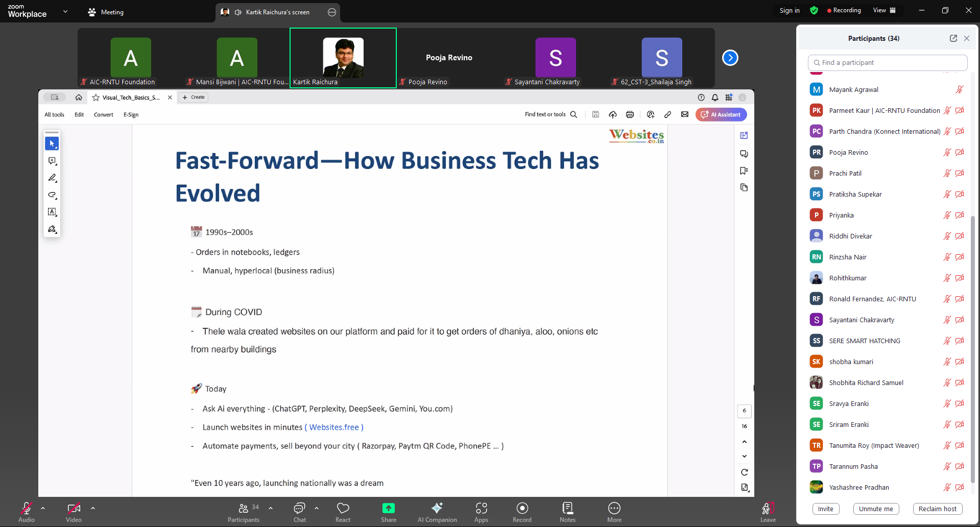Open the Chat panel
The height and width of the screenshot is (527, 980).
299,512
